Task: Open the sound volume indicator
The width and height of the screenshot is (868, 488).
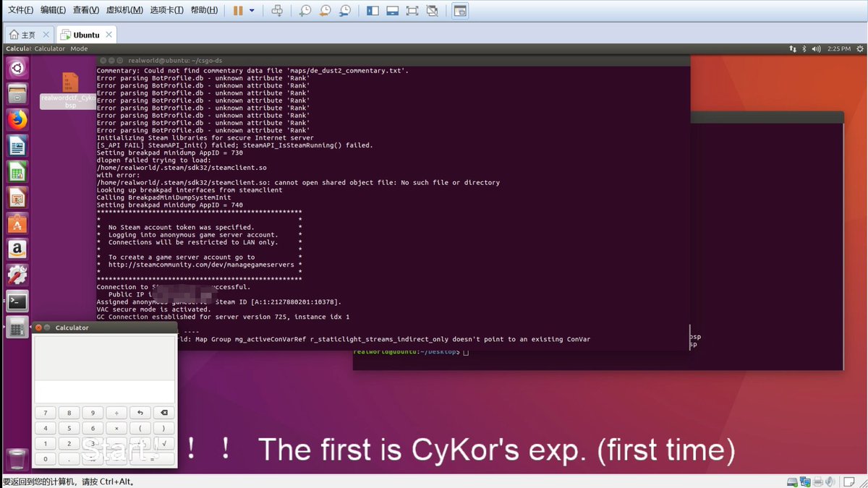Action: pyautogui.click(x=817, y=48)
